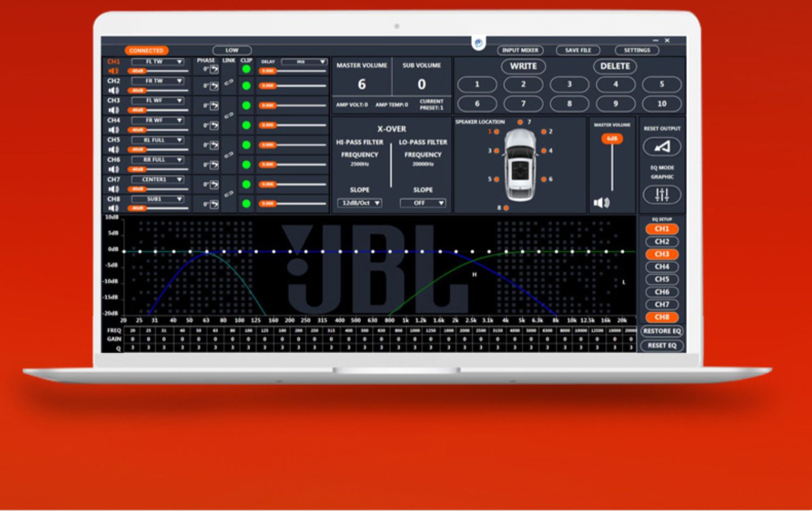Select speaker location dot 7 above car

pyautogui.click(x=520, y=122)
